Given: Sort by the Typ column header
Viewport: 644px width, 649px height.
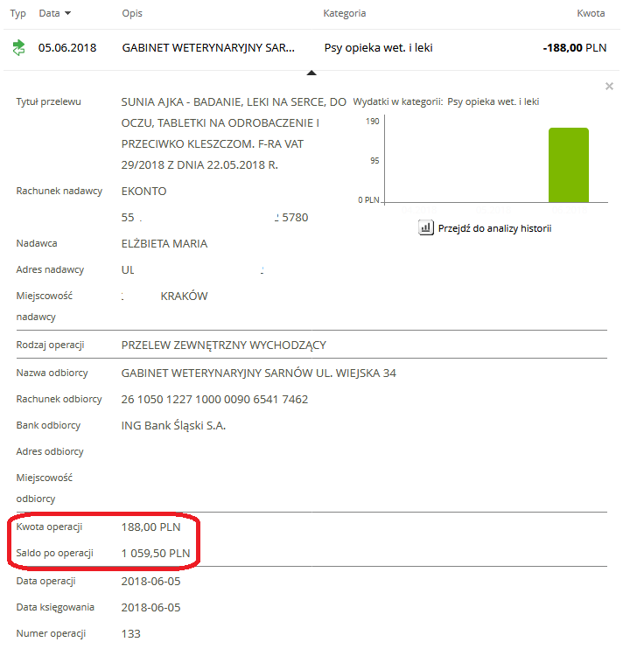Looking at the screenshot, I should (17, 14).
